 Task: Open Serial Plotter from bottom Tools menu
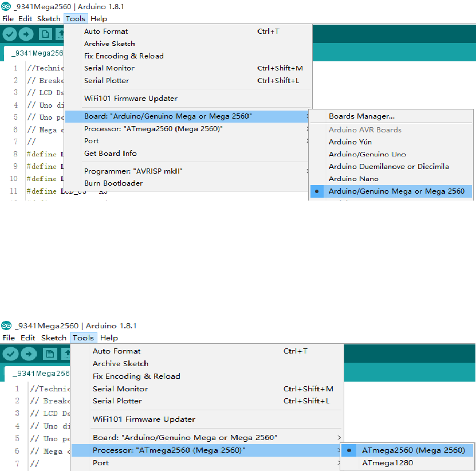(207, 401)
